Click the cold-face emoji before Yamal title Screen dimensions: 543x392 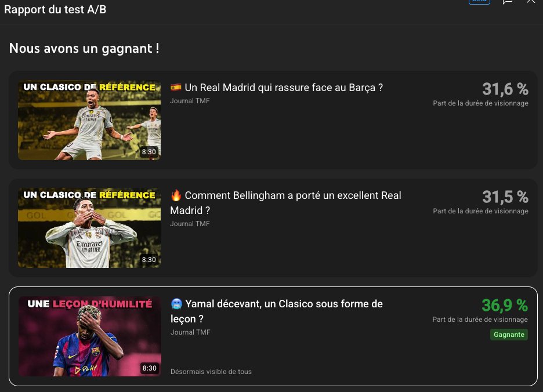point(176,304)
